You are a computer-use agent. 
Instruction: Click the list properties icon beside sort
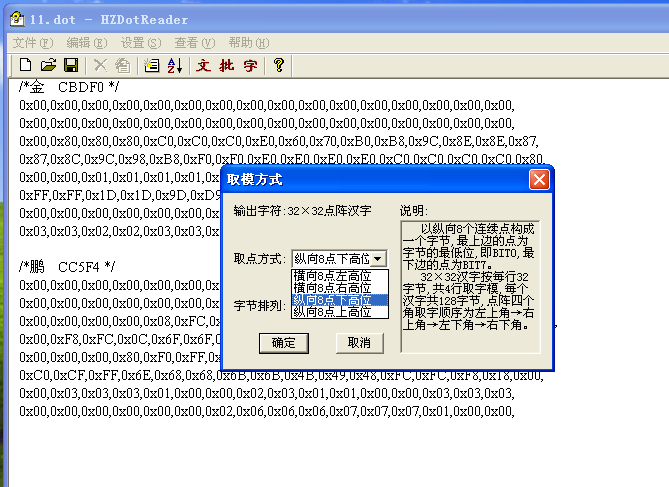pyautogui.click(x=152, y=65)
